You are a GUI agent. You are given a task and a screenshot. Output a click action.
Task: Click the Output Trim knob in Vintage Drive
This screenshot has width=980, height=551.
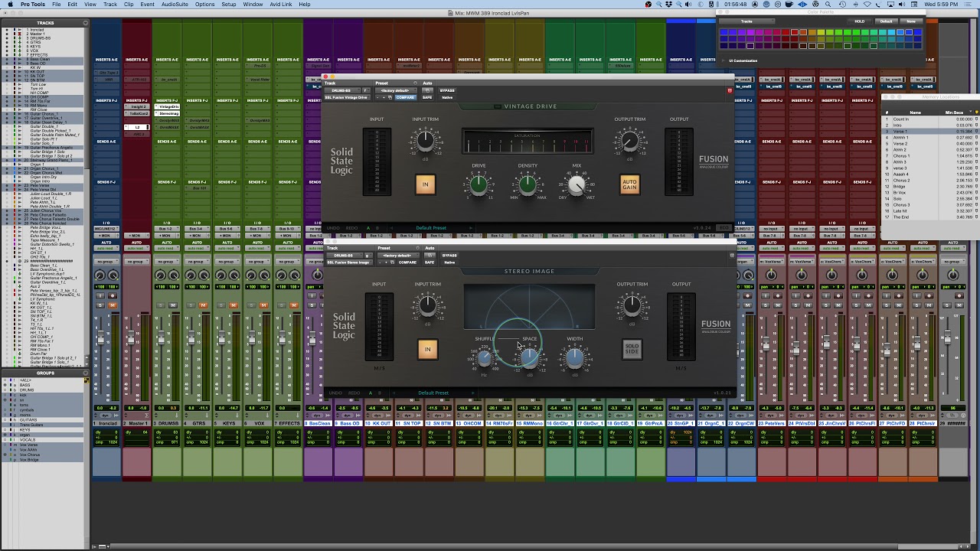(x=629, y=141)
